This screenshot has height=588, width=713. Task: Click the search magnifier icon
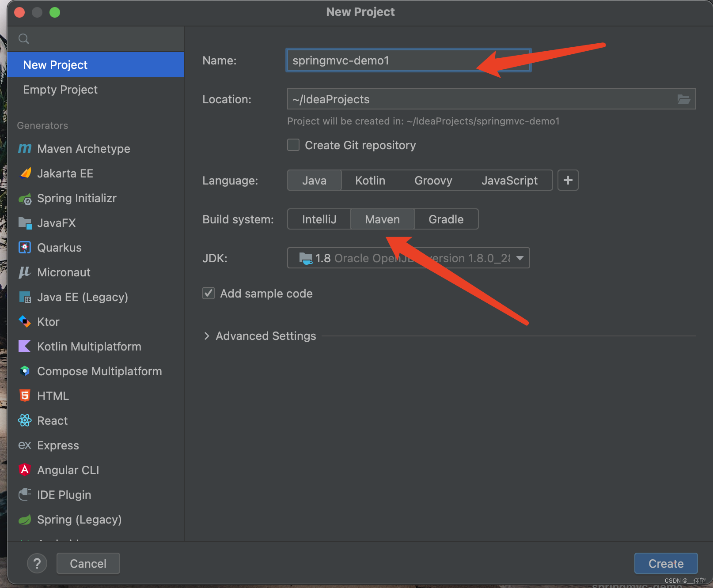[x=24, y=39]
